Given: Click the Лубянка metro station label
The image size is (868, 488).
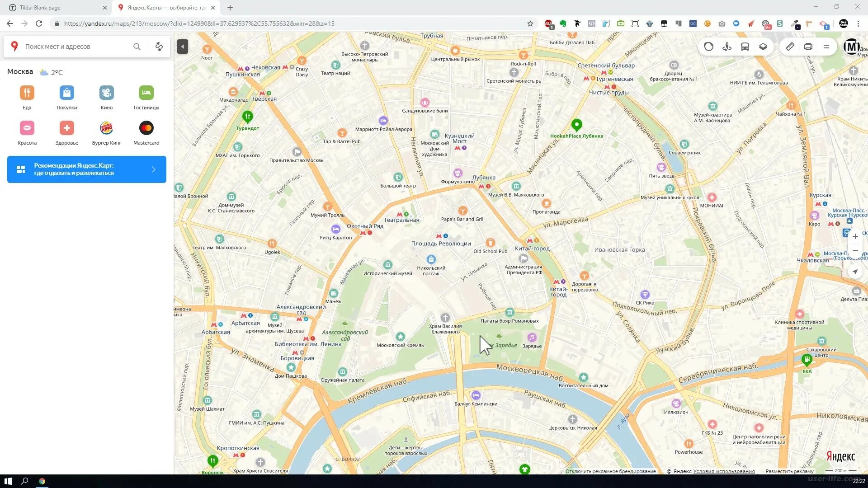Looking at the screenshot, I should [484, 178].
